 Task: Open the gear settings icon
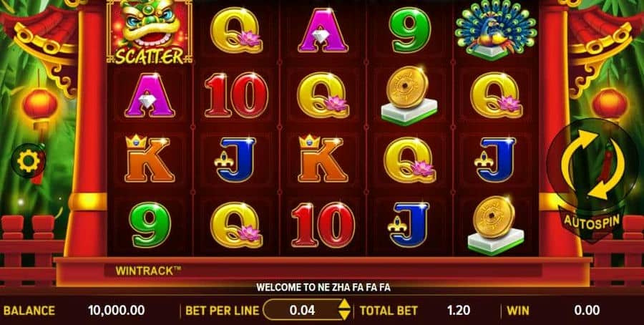[x=29, y=162]
